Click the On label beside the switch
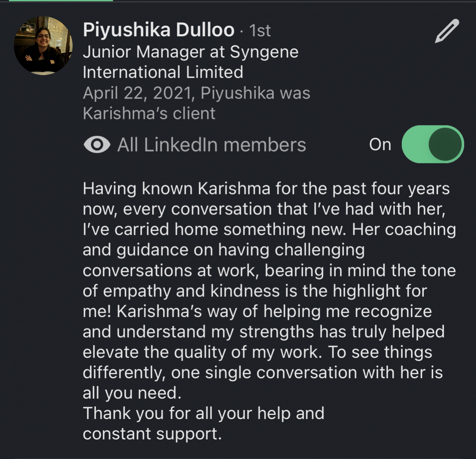Viewport: 476px width, 459px height. 380,144
